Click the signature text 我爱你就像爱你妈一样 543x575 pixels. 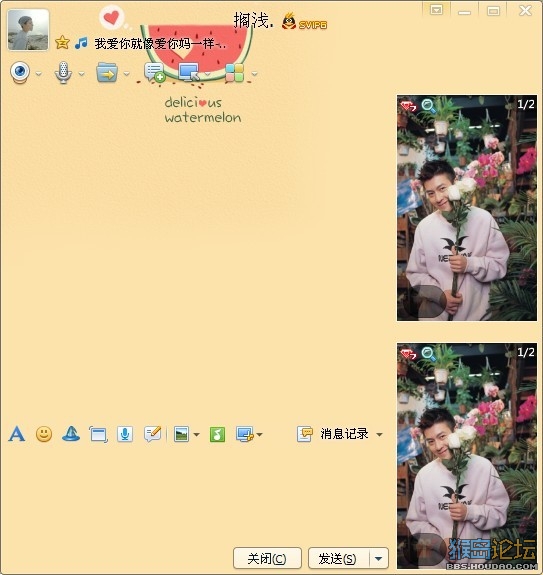(160, 44)
